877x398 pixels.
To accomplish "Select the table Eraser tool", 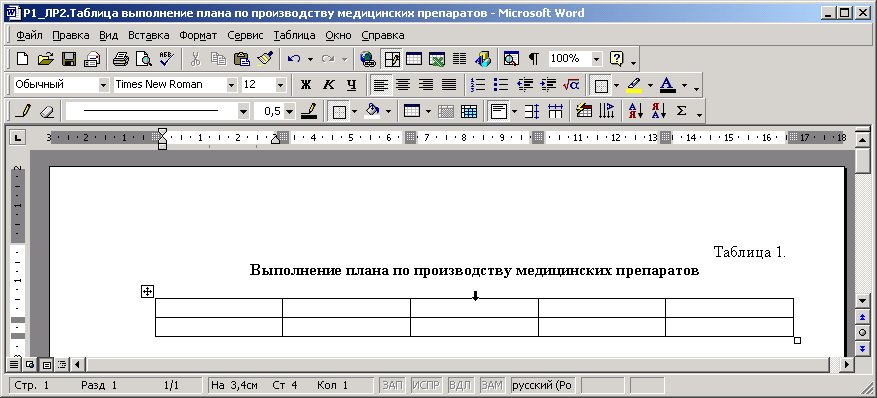I will coord(47,111).
